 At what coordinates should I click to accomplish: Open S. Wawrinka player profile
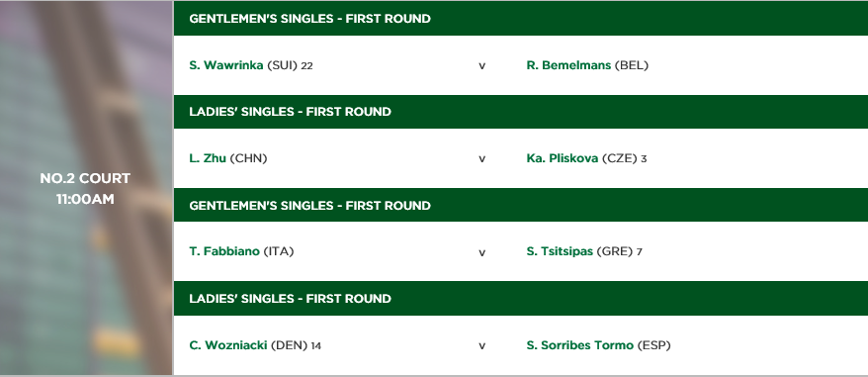pos(225,65)
